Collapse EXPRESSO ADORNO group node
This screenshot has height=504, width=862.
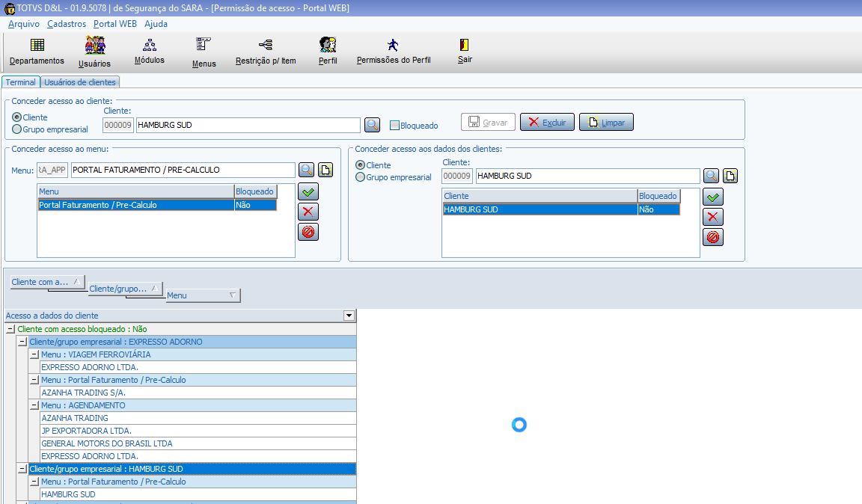pos(22,342)
